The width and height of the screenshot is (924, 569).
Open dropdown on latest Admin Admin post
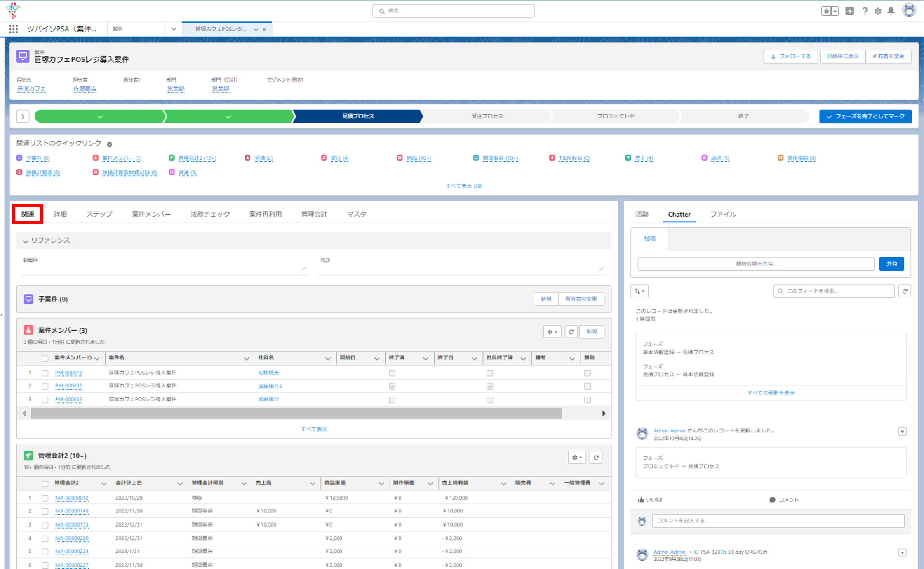(902, 432)
